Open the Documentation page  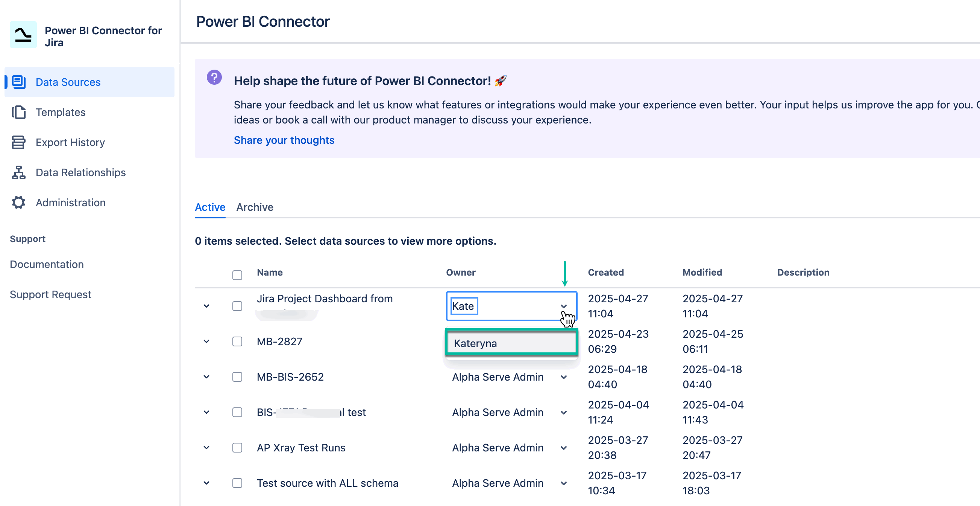pyautogui.click(x=47, y=264)
